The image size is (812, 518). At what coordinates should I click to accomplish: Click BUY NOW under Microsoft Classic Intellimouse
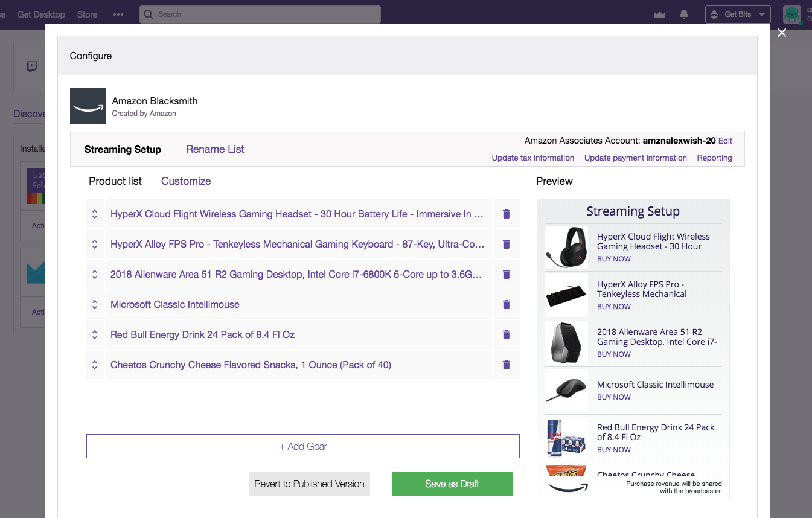pyautogui.click(x=613, y=397)
